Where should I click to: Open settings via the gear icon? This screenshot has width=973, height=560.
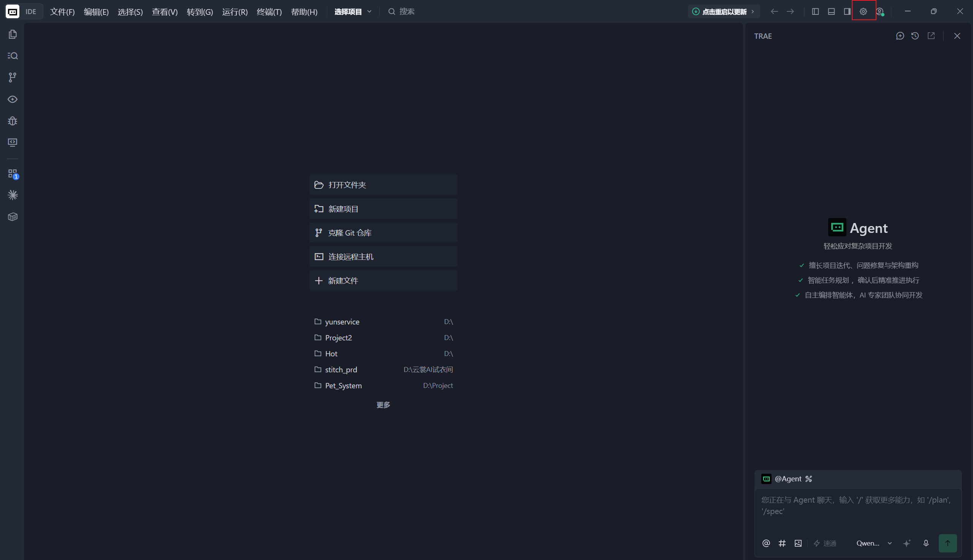coord(864,11)
